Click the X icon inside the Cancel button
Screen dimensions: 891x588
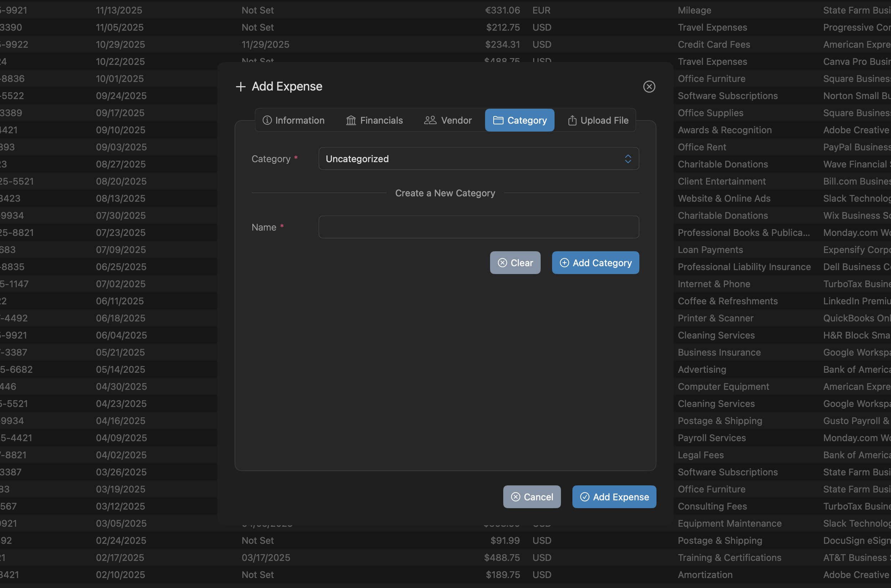[516, 496]
